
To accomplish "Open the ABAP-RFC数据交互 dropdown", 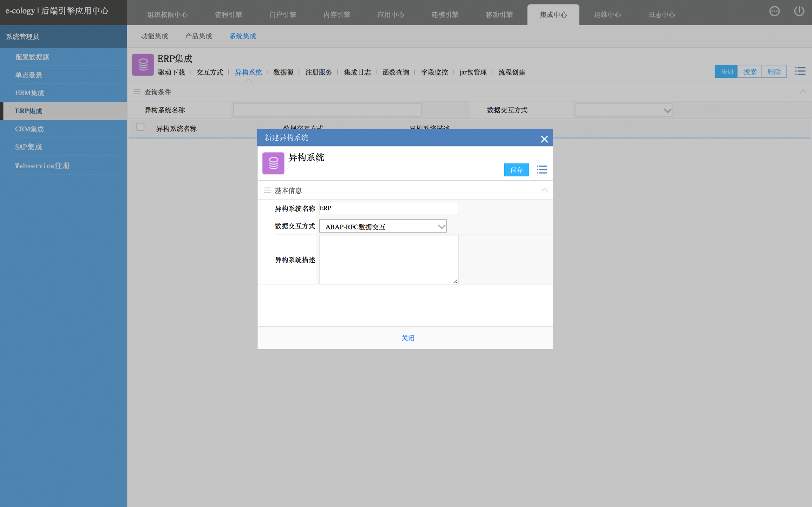I will click(x=383, y=227).
